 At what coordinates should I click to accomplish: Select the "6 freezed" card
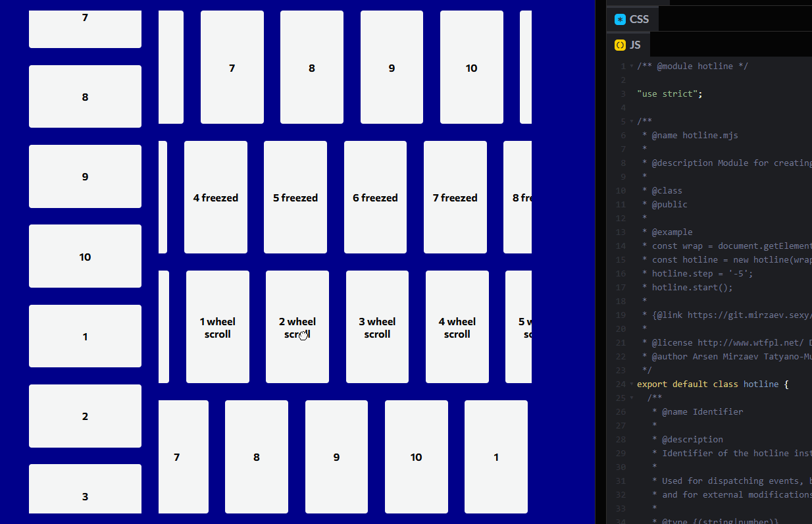[375, 197]
